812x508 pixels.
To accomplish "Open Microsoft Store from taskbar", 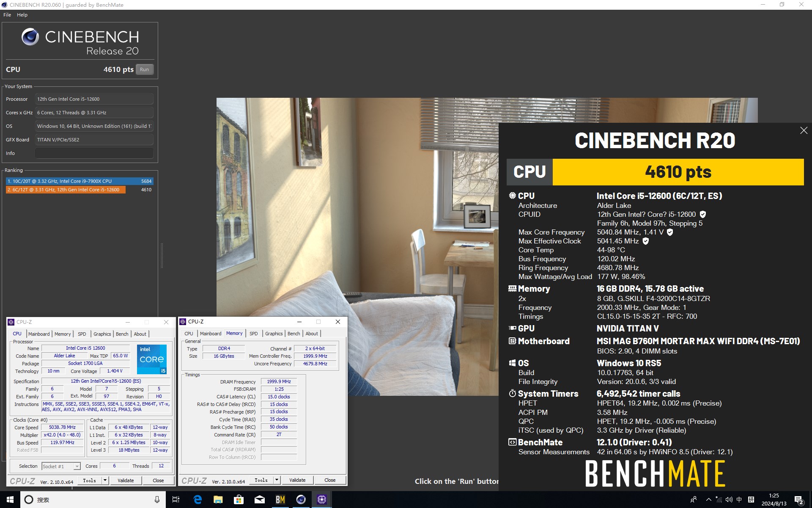I will [x=239, y=500].
